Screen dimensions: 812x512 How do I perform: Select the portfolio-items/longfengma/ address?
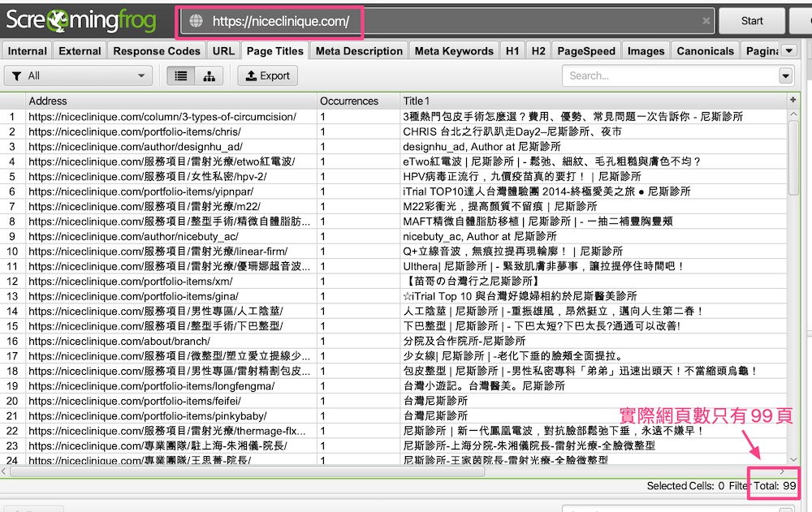pos(152,387)
